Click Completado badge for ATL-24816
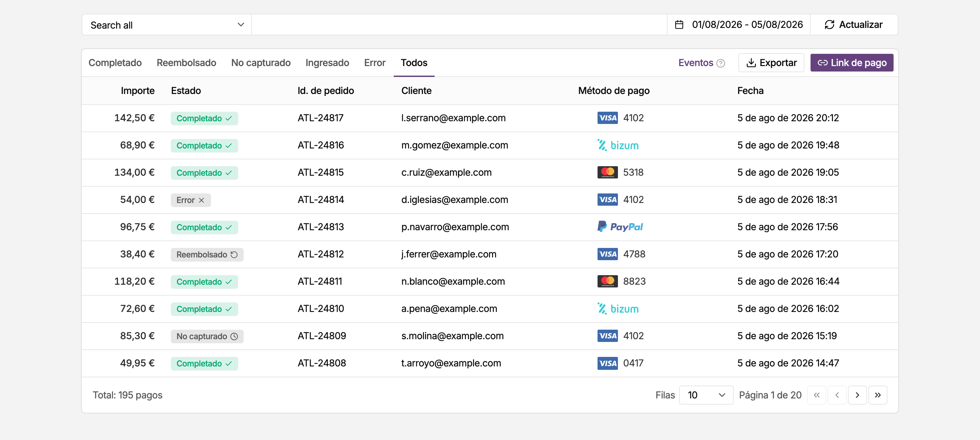Image resolution: width=980 pixels, height=440 pixels. coord(204,146)
